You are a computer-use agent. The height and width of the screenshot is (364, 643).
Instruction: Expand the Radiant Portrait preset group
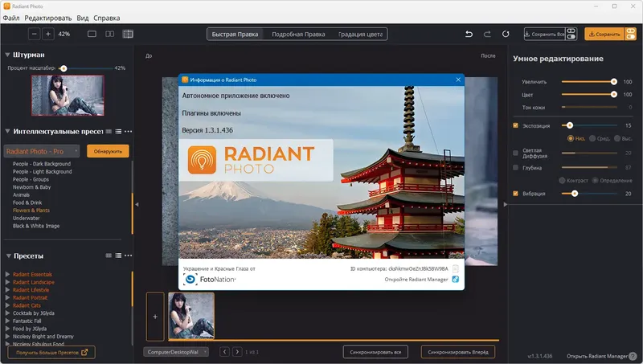click(7, 297)
